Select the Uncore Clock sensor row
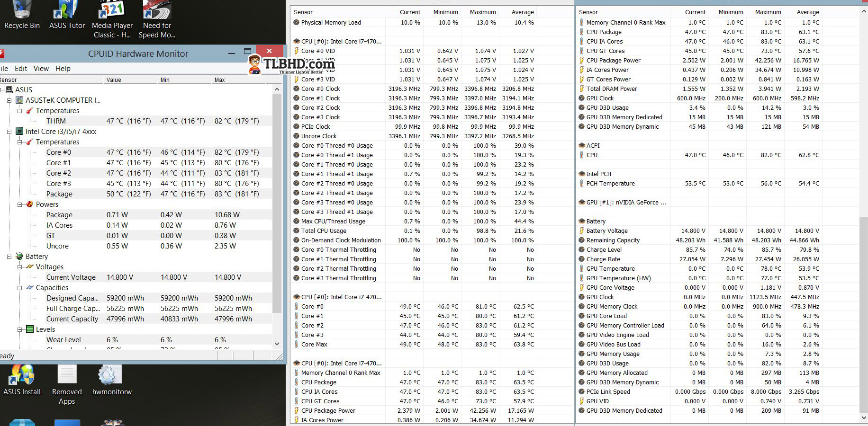Screen dimensions: 868x426 [x=414, y=136]
